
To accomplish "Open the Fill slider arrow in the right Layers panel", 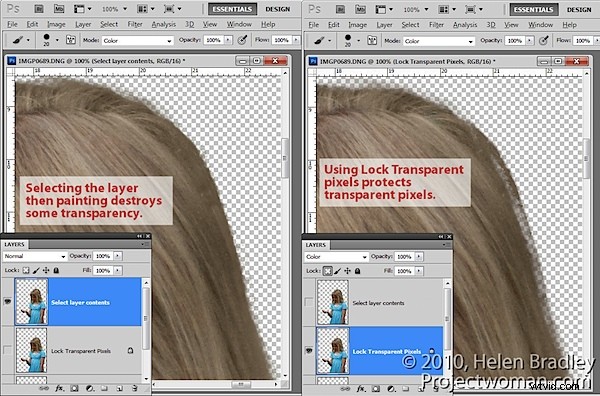I will tap(419, 271).
